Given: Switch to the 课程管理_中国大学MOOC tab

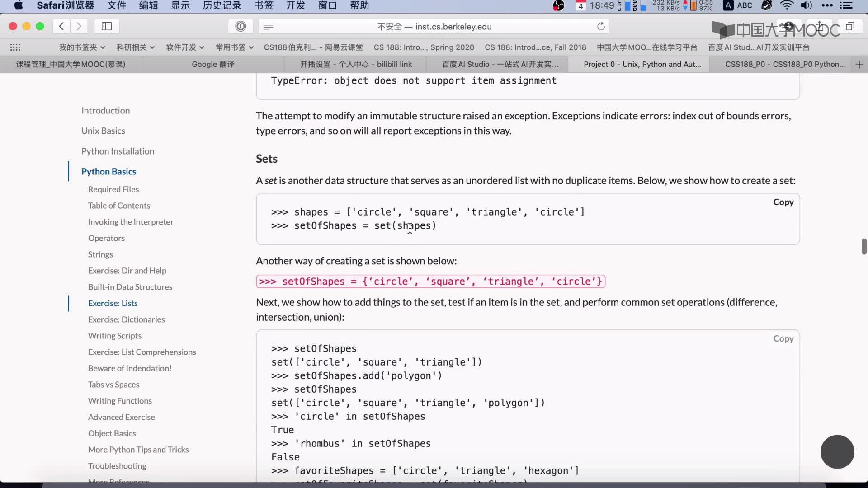Looking at the screenshot, I should pyautogui.click(x=71, y=64).
